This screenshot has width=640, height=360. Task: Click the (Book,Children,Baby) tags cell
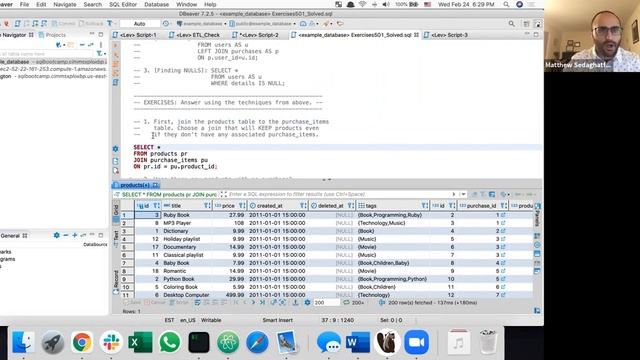[x=393, y=263]
